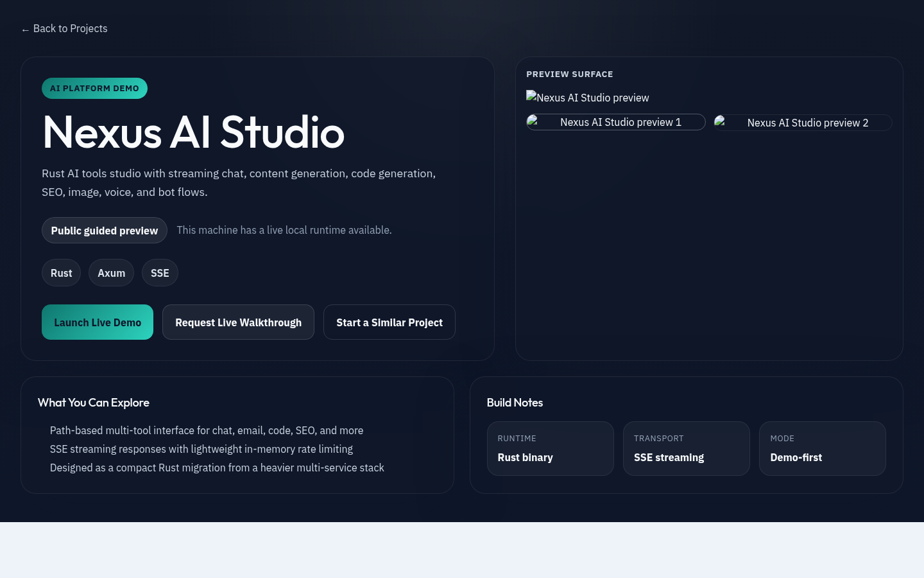Viewport: 924px width, 578px height.
Task: Expand the Build Notes section
Action: click(x=515, y=403)
